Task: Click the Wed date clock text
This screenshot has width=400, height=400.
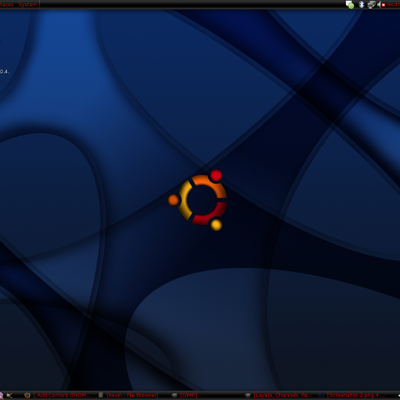Action: tap(393, 4)
